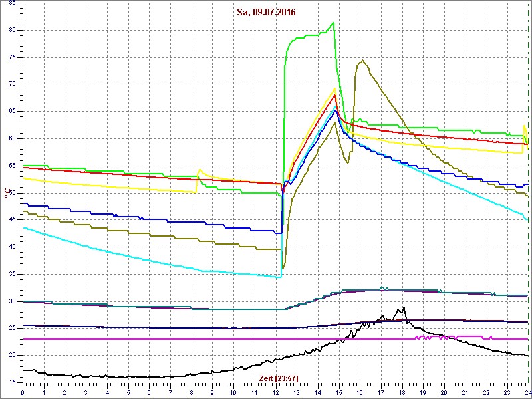Screen dimensions: 532x399
Task: Select the 30 temperature axis value
Action: (11, 301)
